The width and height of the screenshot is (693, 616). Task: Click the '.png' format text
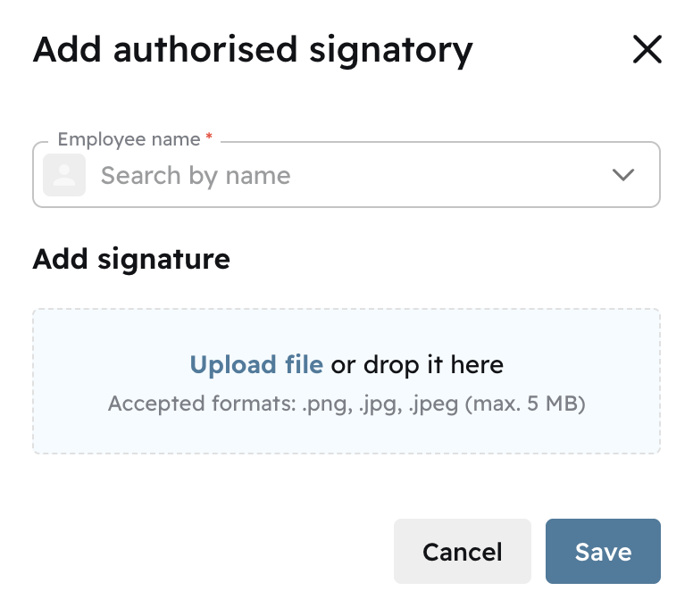pos(327,404)
